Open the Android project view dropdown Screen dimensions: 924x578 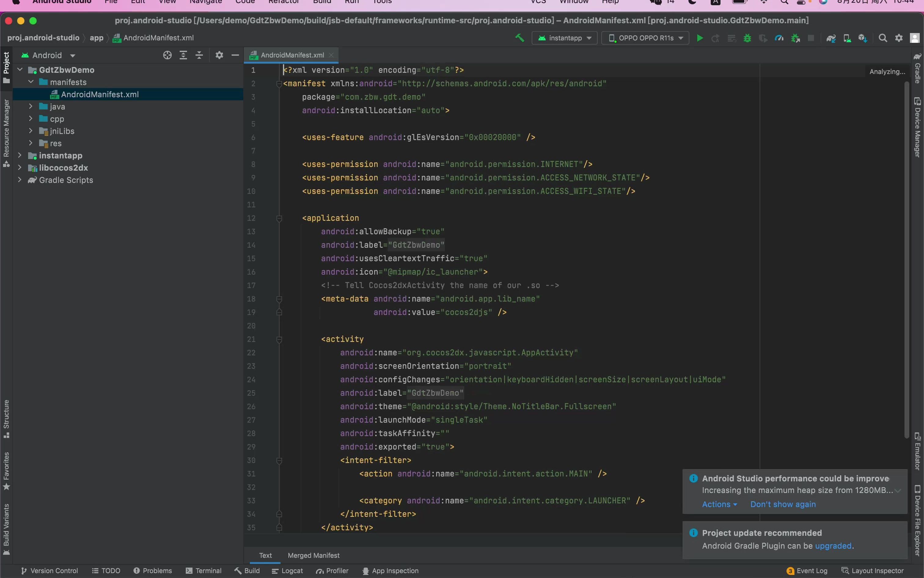tap(48, 55)
